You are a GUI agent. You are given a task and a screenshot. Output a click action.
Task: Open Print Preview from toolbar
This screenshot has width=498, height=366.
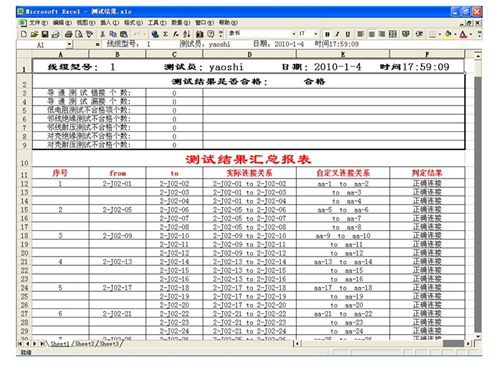coord(79,34)
